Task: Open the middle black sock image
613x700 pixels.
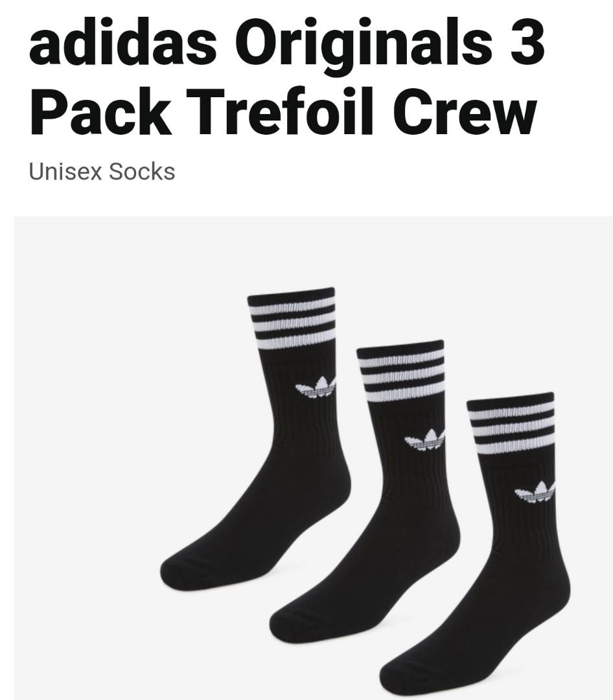Action: pyautogui.click(x=365, y=491)
